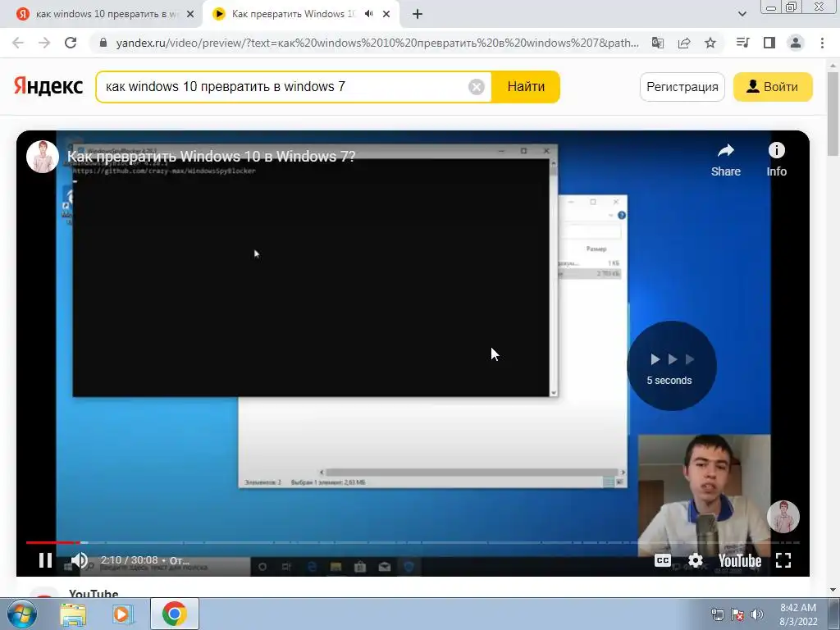Screen dimensions: 840x630
Task: Open media controls in Chrome toolbar
Action: [x=742, y=43]
